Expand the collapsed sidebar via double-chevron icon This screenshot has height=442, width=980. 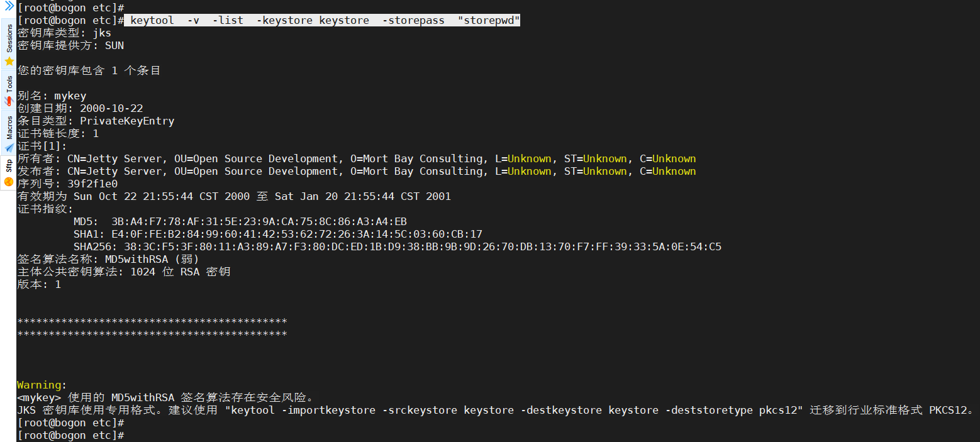pyautogui.click(x=8, y=8)
